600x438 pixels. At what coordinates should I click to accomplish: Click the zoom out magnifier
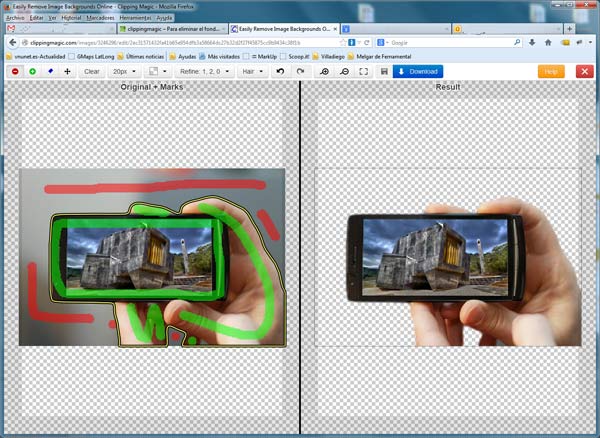pos(344,72)
